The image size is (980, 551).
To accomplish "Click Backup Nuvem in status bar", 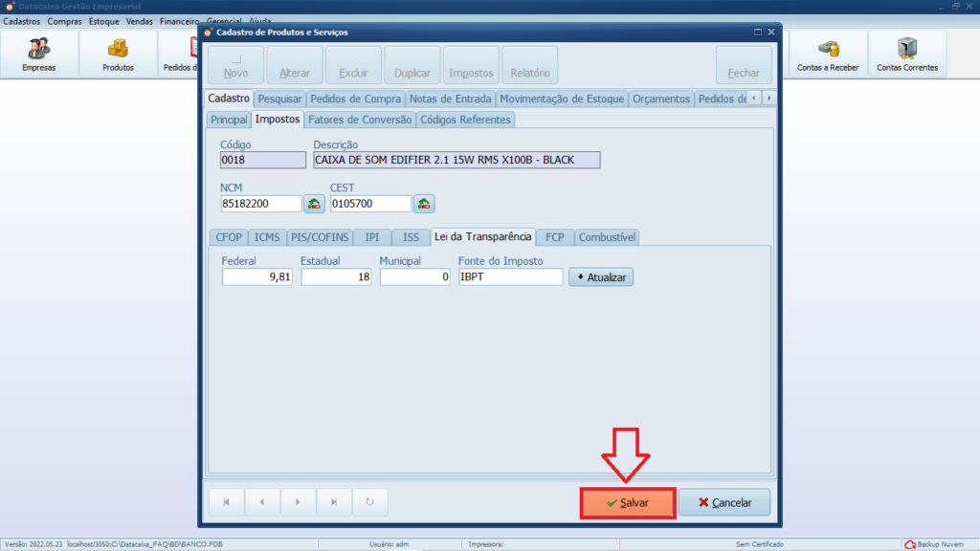I will 939,544.
